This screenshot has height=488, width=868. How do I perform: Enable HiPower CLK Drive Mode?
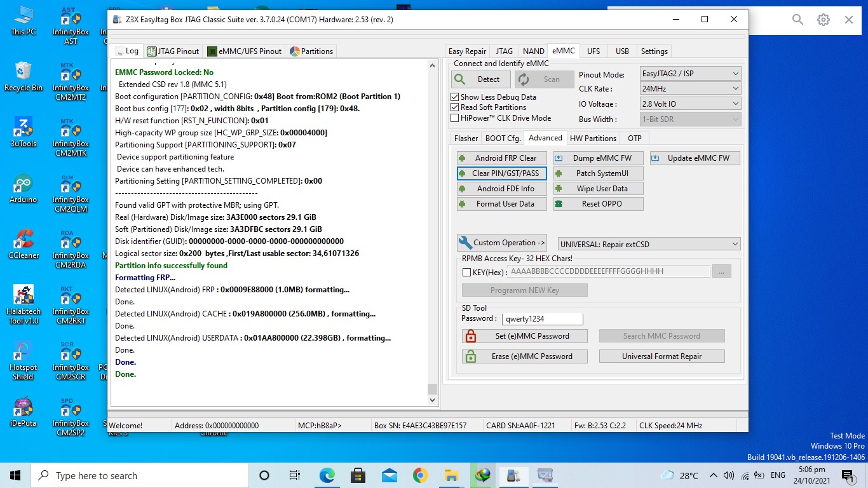(454, 118)
